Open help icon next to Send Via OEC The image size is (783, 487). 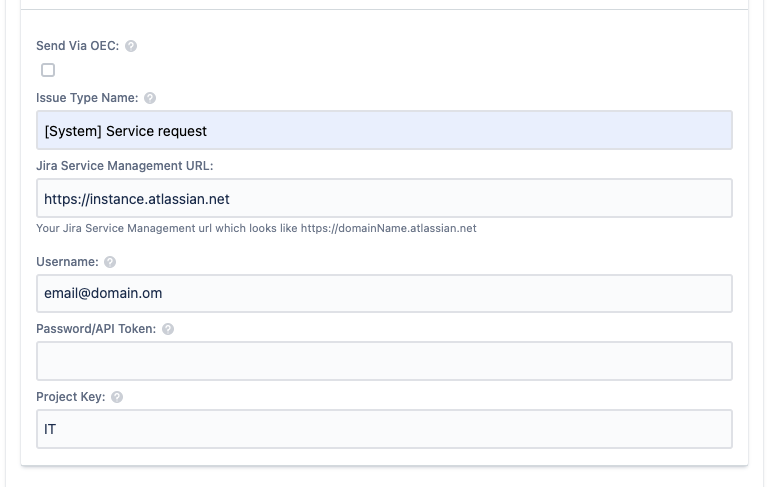[x=131, y=46]
